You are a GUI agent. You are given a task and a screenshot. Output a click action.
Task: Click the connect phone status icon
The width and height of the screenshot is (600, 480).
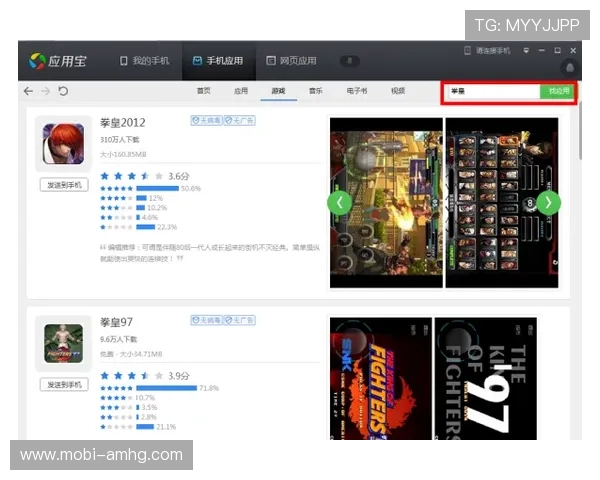tap(467, 51)
